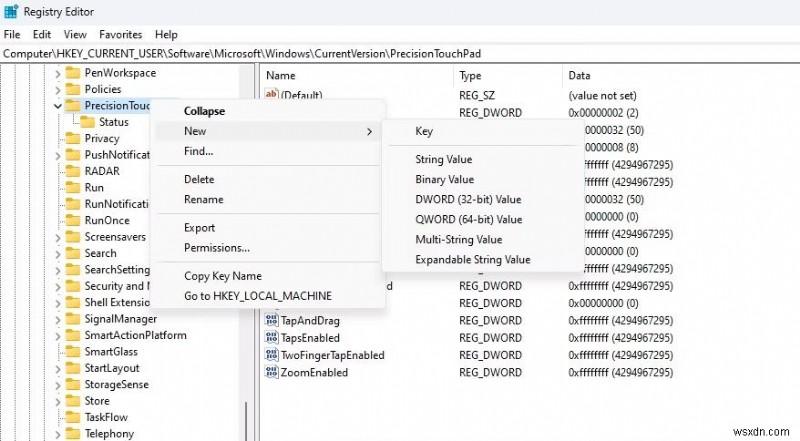Click the PenWorkspace folder icon
This screenshot has height=441, width=800.
(x=73, y=73)
